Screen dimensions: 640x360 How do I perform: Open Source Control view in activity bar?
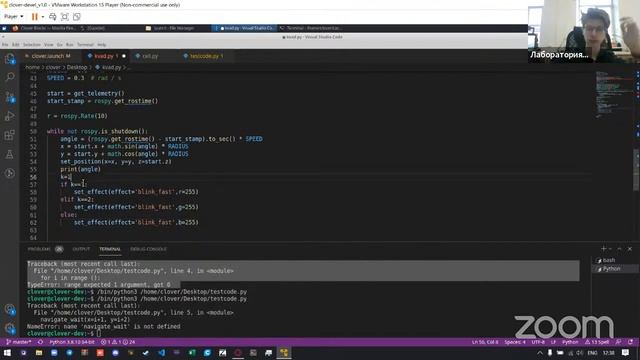click(x=10, y=97)
